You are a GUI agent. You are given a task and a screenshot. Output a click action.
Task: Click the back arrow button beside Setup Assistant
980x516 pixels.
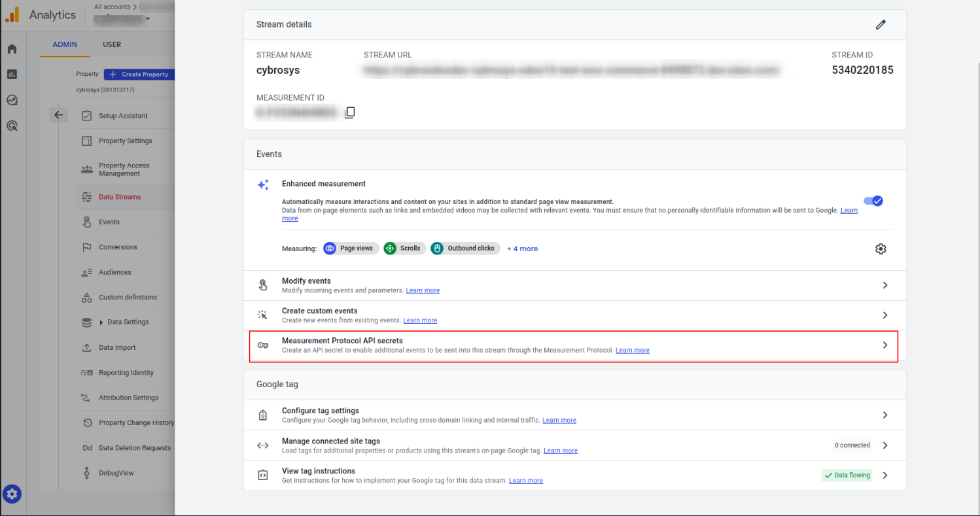(x=59, y=115)
